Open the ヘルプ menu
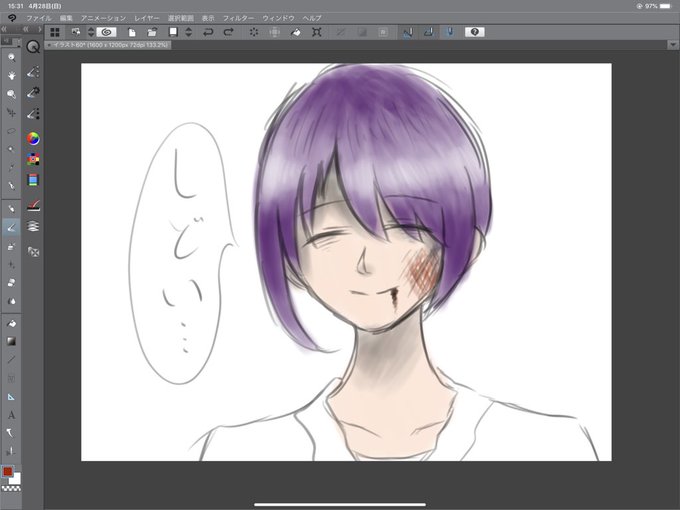680x510 pixels. pyautogui.click(x=312, y=18)
